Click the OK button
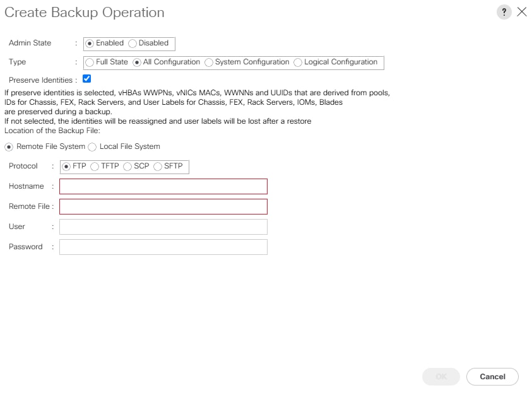Image resolution: width=532 pixels, height=395 pixels. point(441,377)
